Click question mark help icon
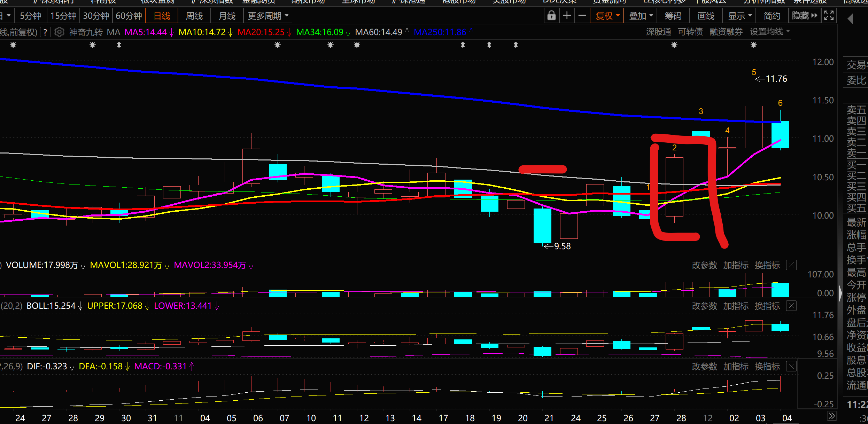Viewport: 868px width, 424px height. pos(45,32)
